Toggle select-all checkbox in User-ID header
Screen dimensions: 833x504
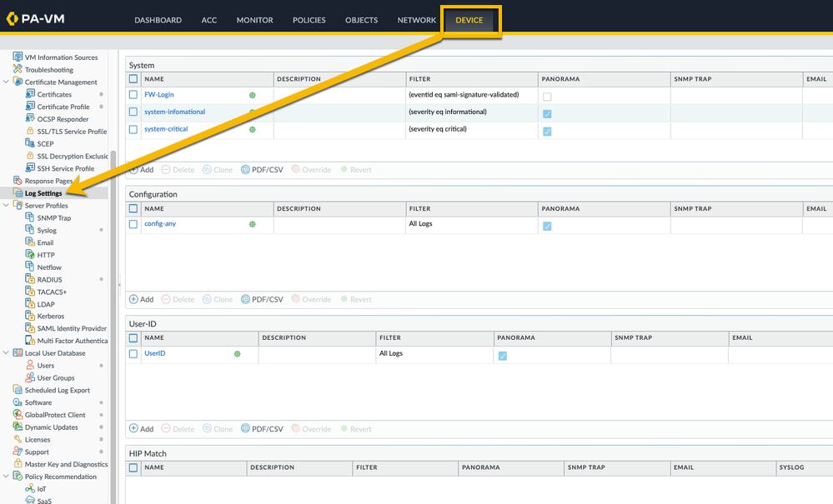pyautogui.click(x=133, y=338)
